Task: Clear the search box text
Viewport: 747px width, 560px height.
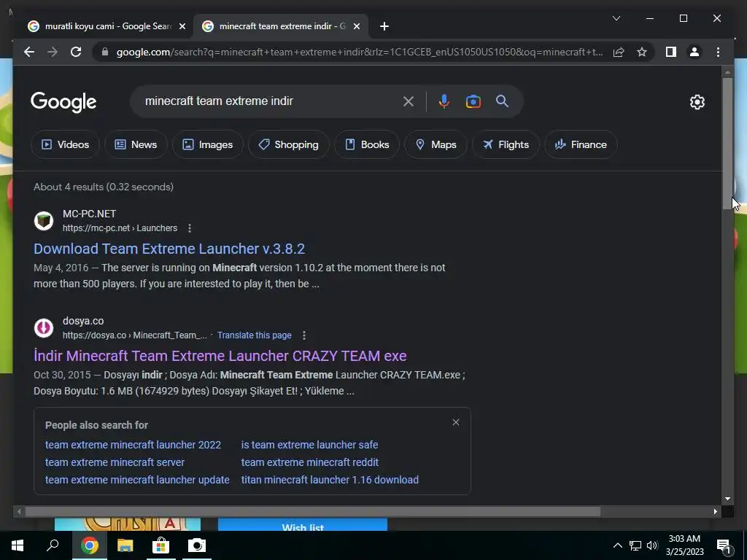Action: pos(409,101)
